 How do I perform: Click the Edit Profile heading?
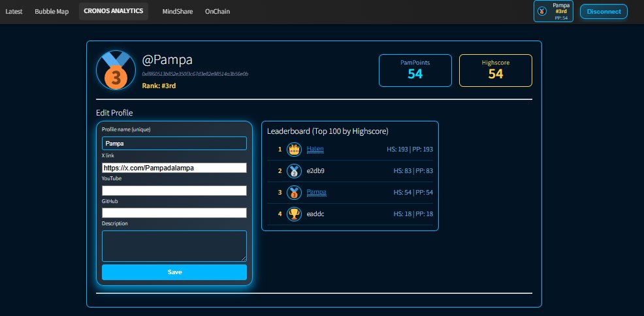coord(114,113)
